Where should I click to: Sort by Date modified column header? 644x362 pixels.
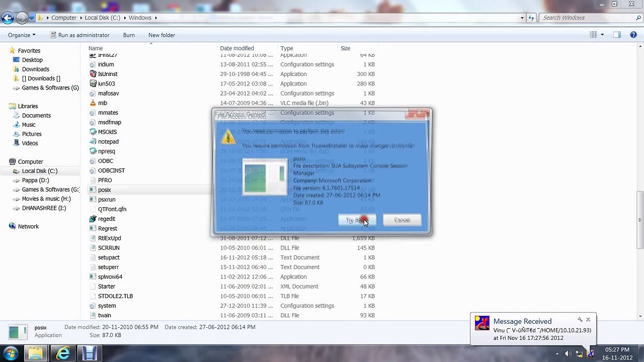237,48
